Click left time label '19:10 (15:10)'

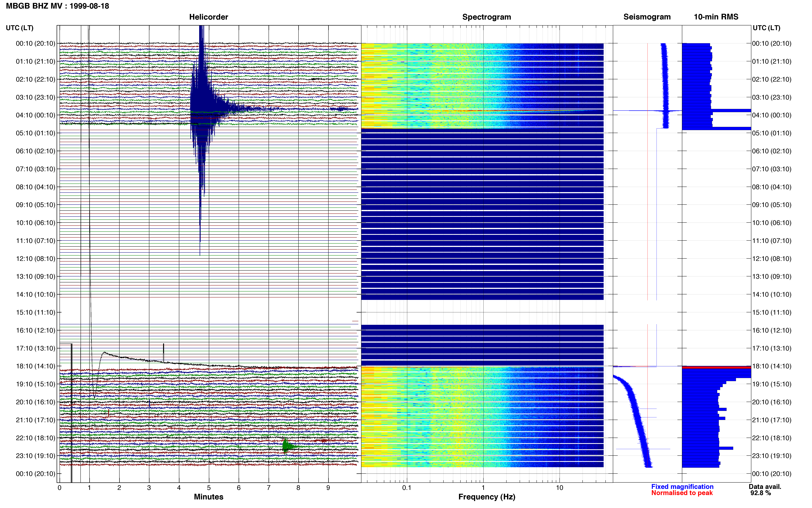[36, 384]
